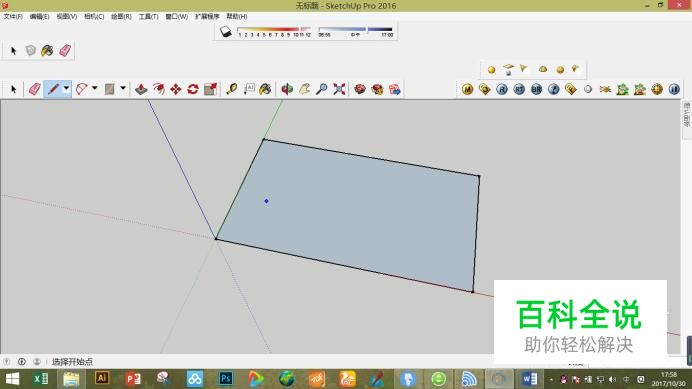Choose the Arc drawing tool

coord(82,89)
